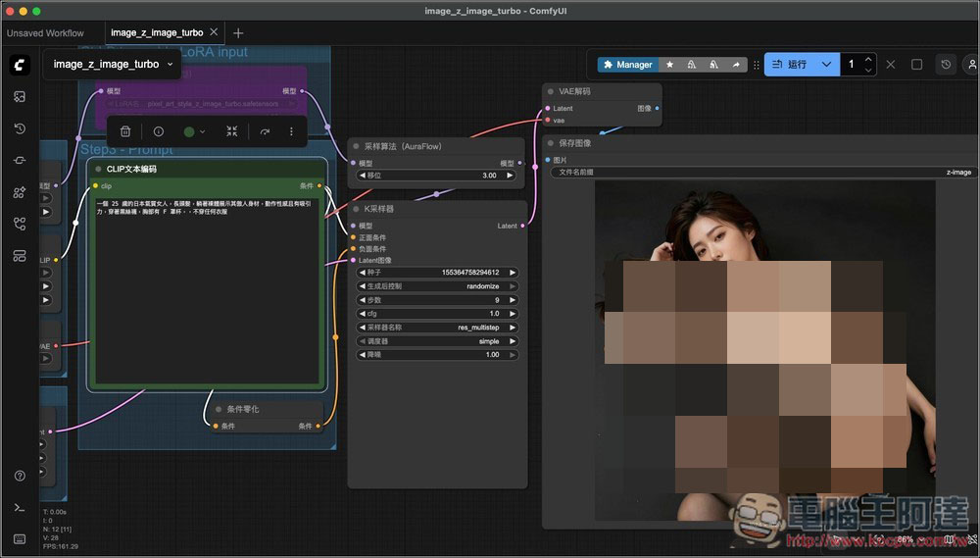Open the queue history sidebar icon
The width and height of the screenshot is (980, 558).
20,128
